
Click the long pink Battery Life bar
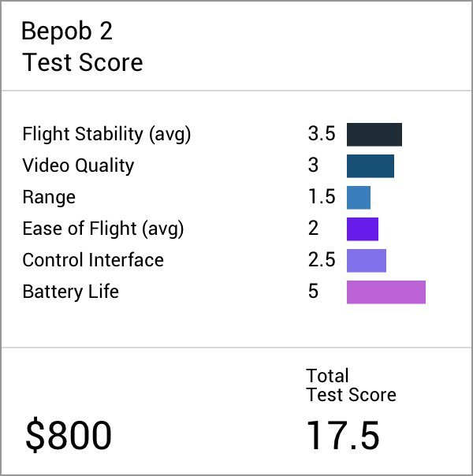click(x=386, y=292)
